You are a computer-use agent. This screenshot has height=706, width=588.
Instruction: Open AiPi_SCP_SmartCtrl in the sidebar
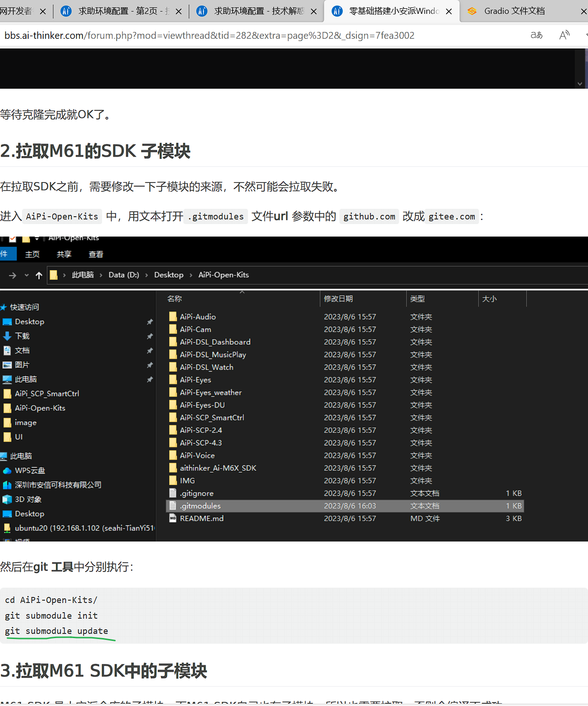click(x=47, y=394)
